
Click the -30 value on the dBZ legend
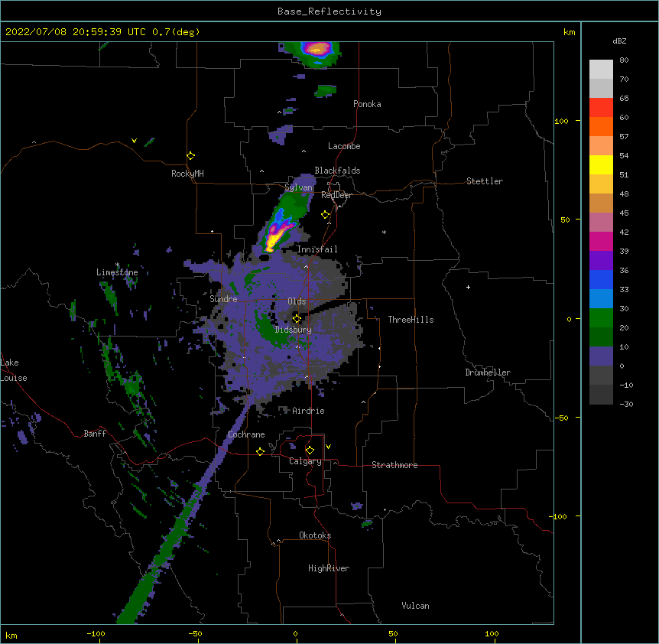(x=626, y=404)
